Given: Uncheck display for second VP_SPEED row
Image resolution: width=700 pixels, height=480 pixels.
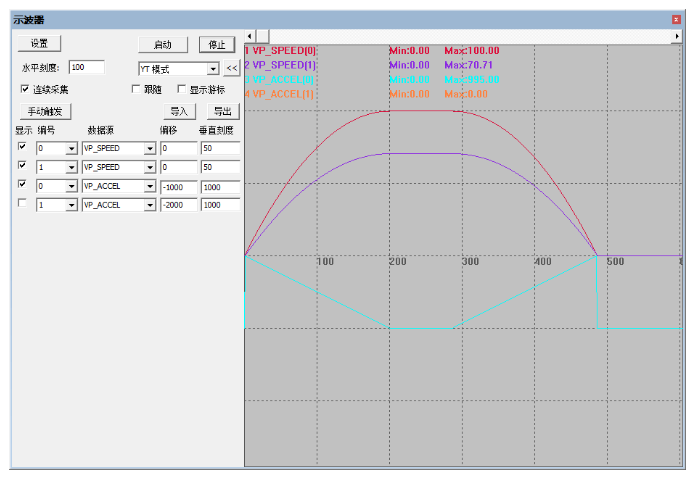Looking at the screenshot, I should pyautogui.click(x=22, y=165).
